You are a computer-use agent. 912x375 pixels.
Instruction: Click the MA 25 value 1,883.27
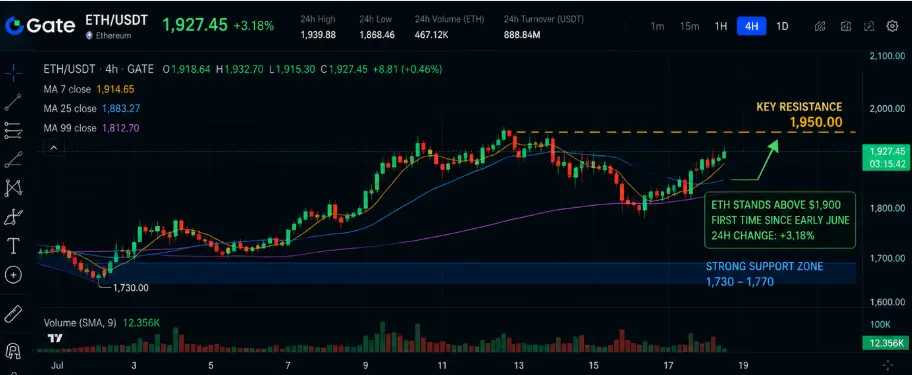pos(121,109)
